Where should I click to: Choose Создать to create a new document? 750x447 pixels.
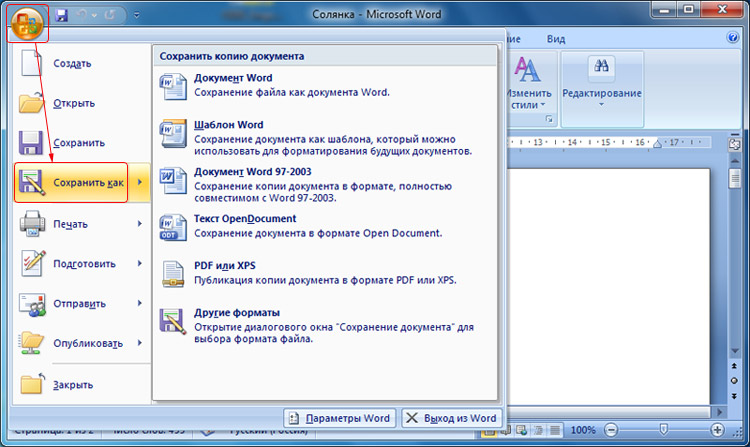[x=82, y=63]
